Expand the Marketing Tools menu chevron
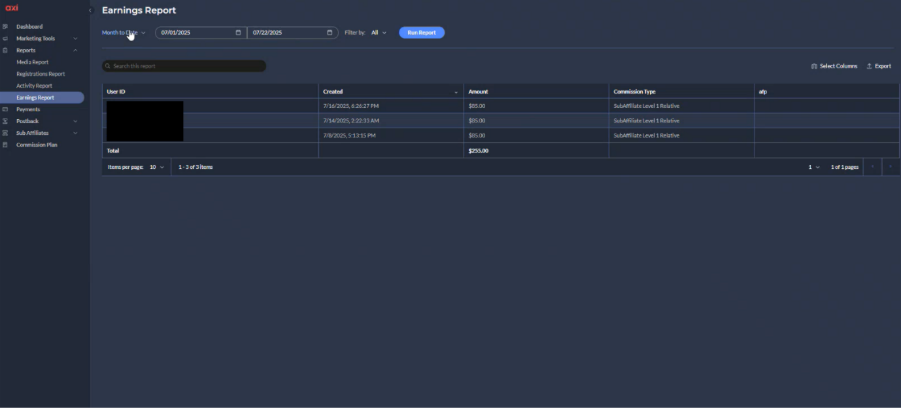 [75, 38]
